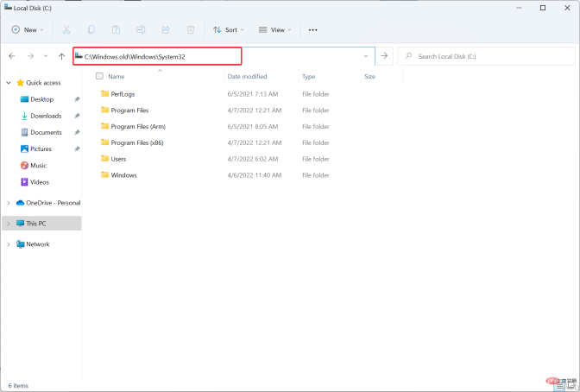
Task: Click the Music icon in sidebar
Action: click(x=24, y=166)
